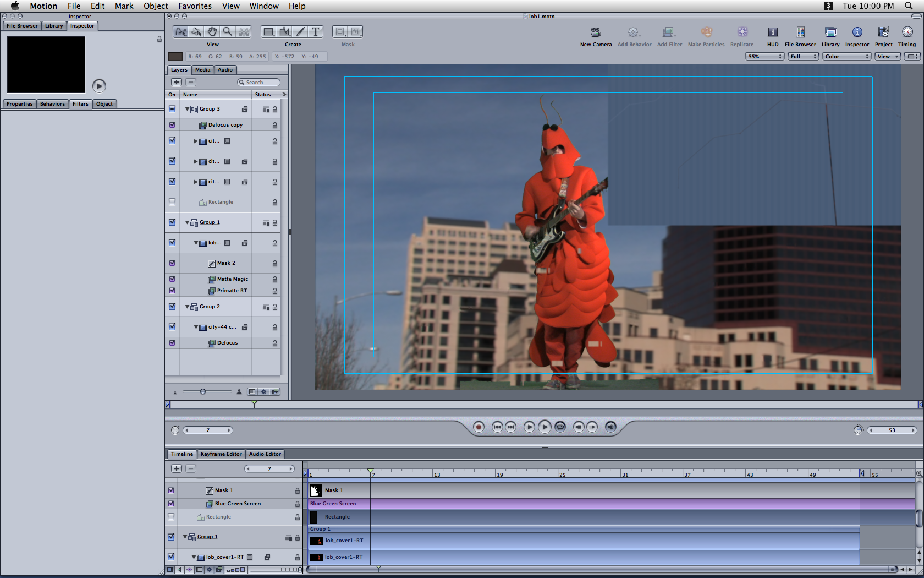Select the Pan hand tool
Screen dimensions: 924x578
212,32
